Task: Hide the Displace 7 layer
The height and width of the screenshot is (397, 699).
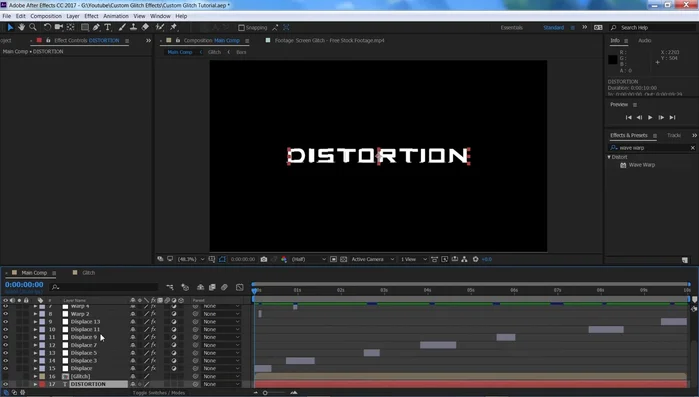Action: point(5,345)
